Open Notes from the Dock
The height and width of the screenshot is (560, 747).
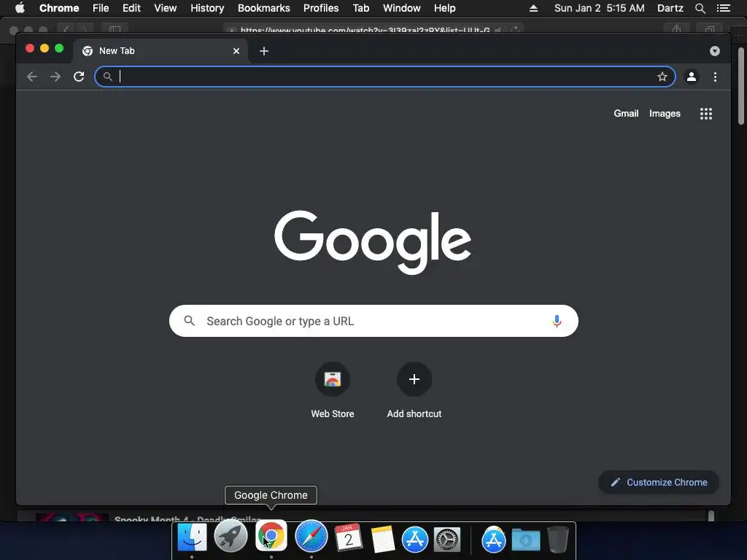(x=382, y=539)
